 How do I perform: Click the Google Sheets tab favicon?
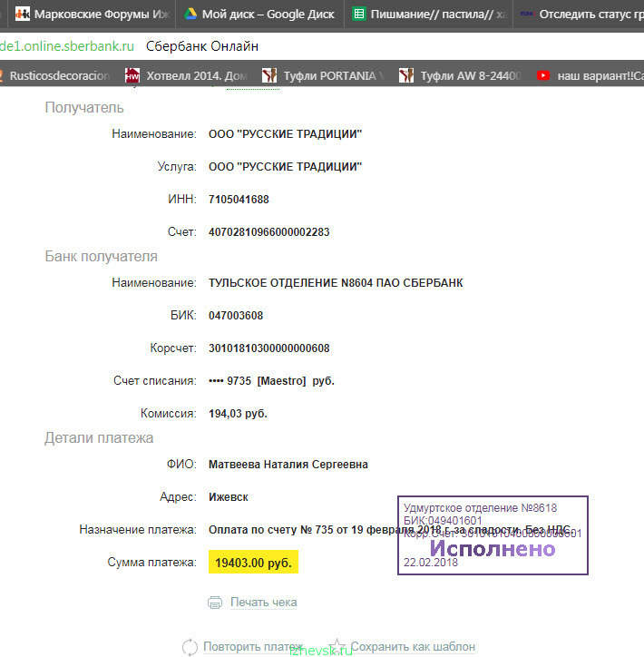359,14
